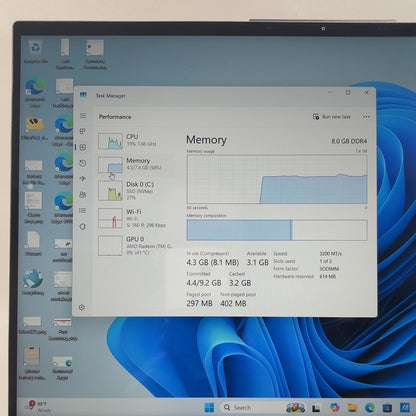Screen dimensions: 416x416
Task: Select the GPU 0 performance item
Action: tap(136, 246)
